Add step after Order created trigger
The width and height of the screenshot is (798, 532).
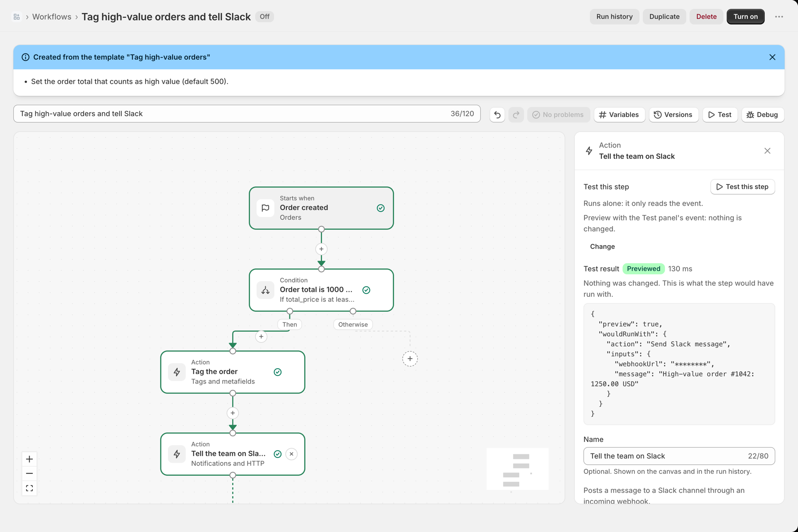[x=321, y=249]
